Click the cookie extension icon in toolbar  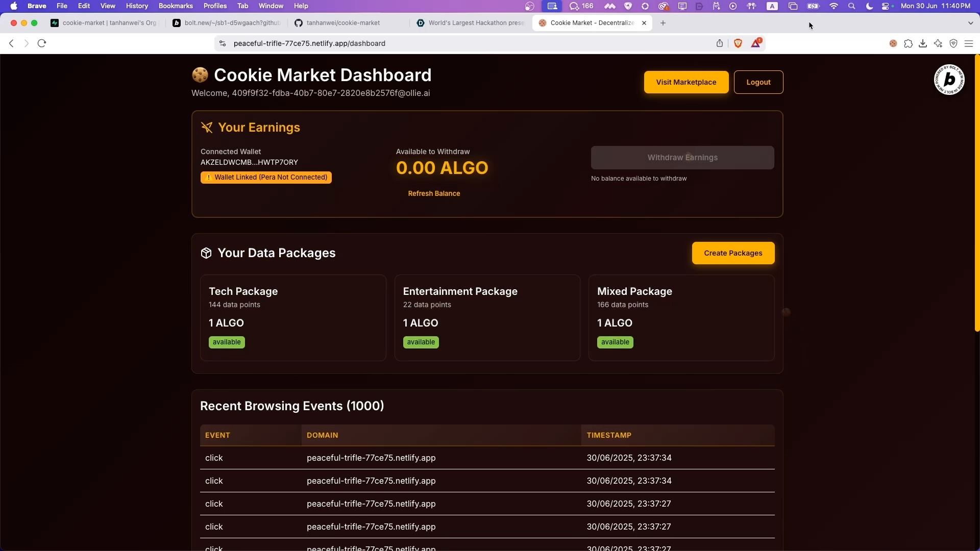893,44
